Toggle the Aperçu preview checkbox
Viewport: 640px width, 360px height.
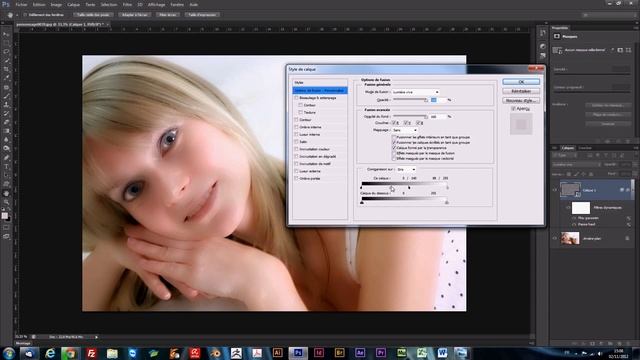513,109
